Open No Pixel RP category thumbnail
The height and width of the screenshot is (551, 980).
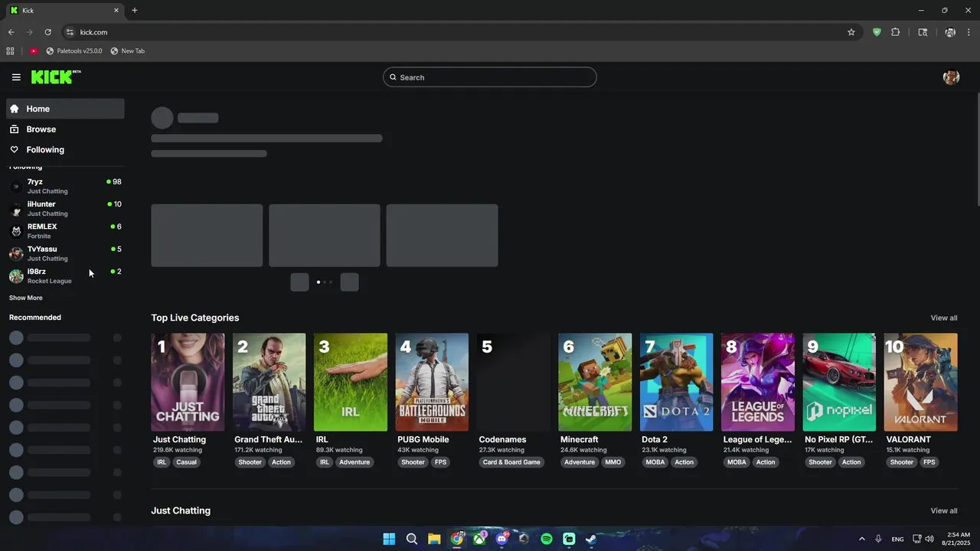[x=839, y=382]
